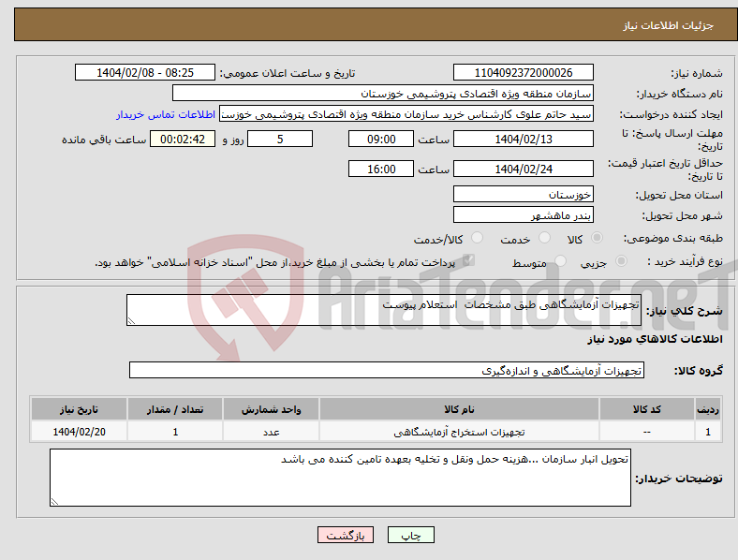Click the buyer notes textarea تحویل انبار سازمان
The width and height of the screenshot is (738, 560).
tap(340, 478)
